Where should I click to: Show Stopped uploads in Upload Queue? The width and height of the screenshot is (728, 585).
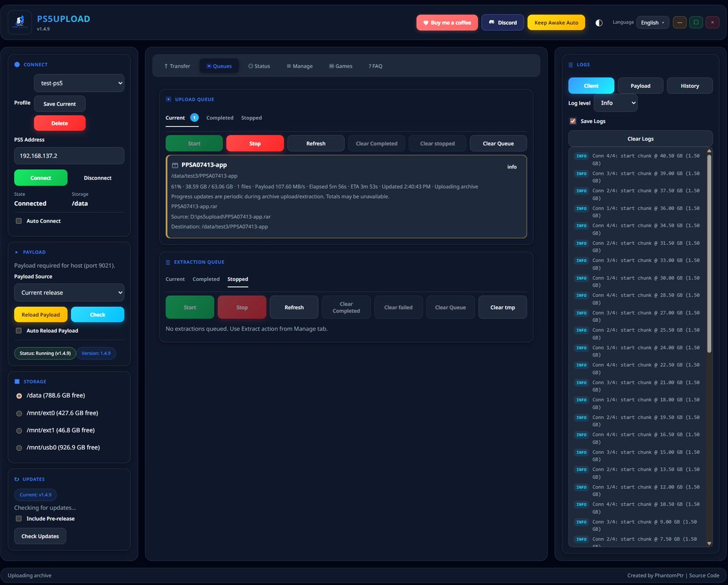252,118
